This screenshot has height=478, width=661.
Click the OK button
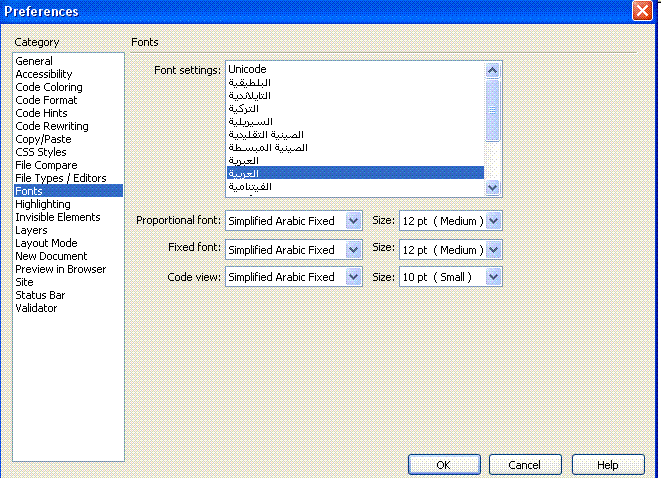coord(444,465)
